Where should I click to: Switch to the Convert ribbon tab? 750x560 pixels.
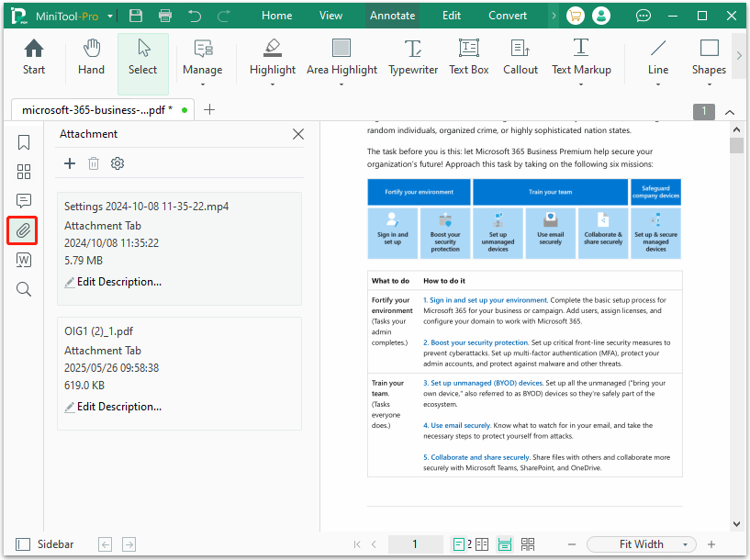click(508, 16)
